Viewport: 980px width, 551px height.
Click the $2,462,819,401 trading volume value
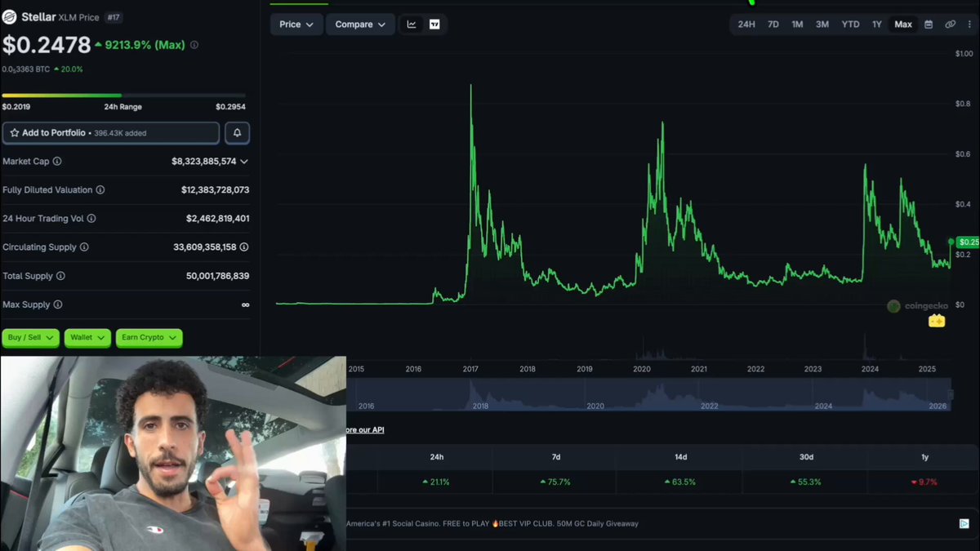tap(218, 219)
